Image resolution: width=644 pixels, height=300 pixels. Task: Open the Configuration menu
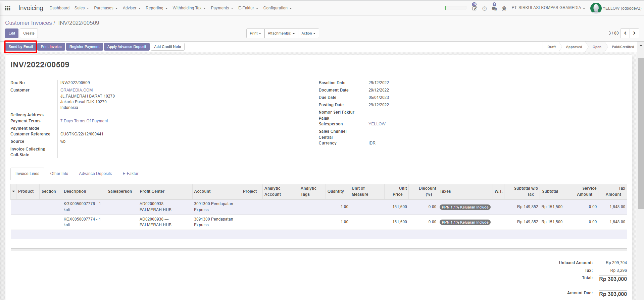(x=278, y=8)
